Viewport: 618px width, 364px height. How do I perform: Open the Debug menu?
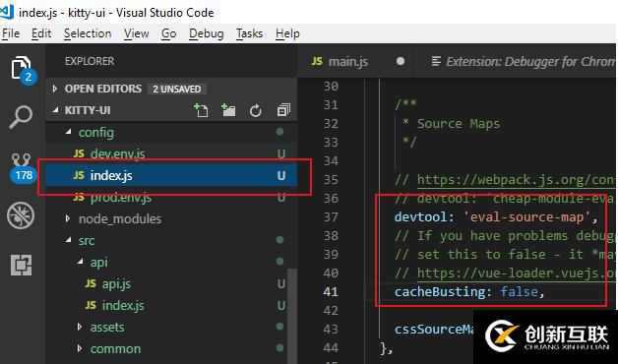(x=206, y=33)
